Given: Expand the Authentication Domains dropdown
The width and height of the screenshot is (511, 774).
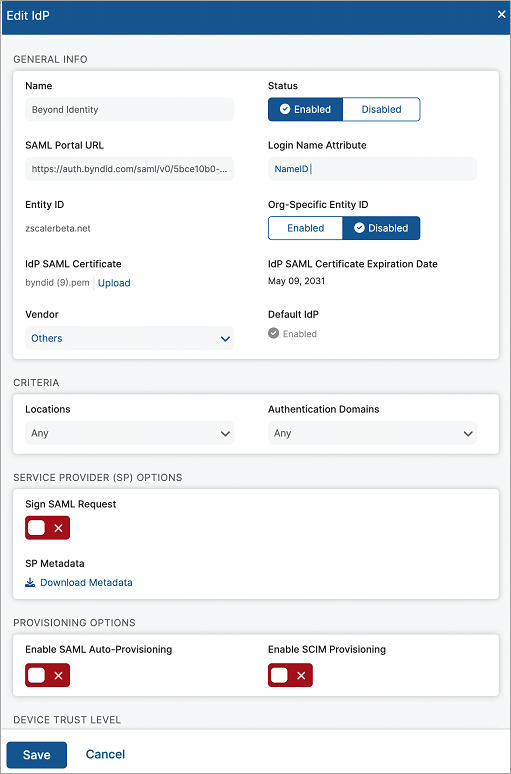Looking at the screenshot, I should click(372, 433).
